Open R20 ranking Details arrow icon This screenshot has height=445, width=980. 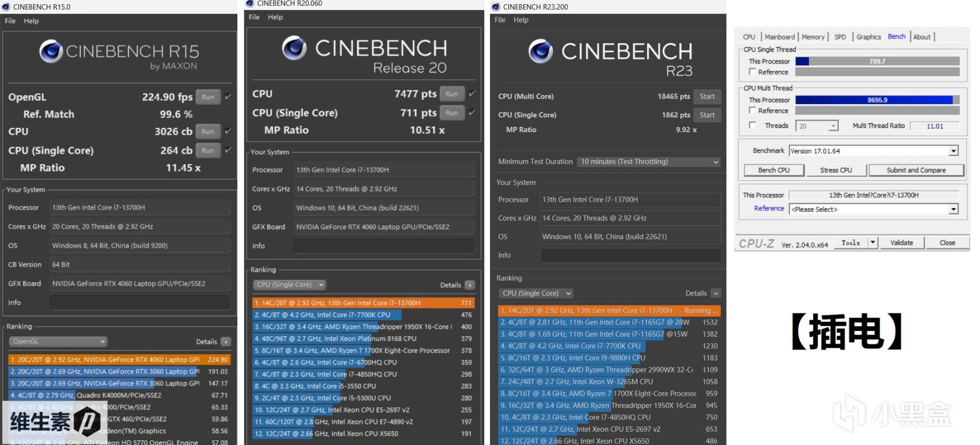pos(470,285)
